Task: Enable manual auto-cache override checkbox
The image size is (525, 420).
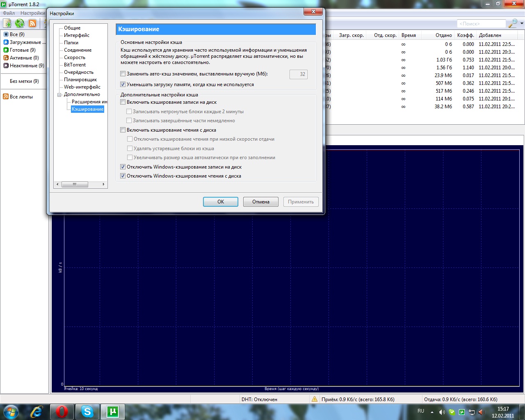Action: (123, 74)
